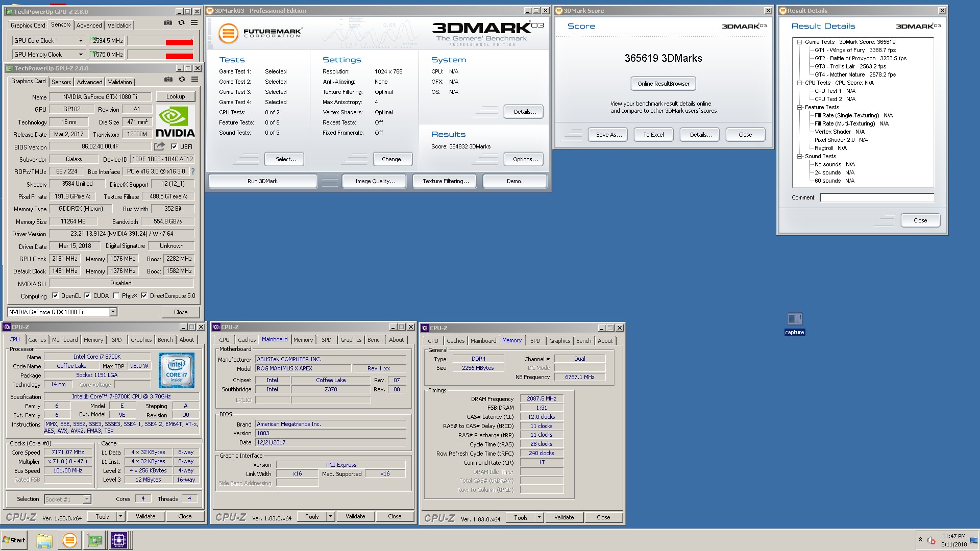The width and height of the screenshot is (980, 551).
Task: Collapse Sound Tests tree node
Action: (800, 156)
